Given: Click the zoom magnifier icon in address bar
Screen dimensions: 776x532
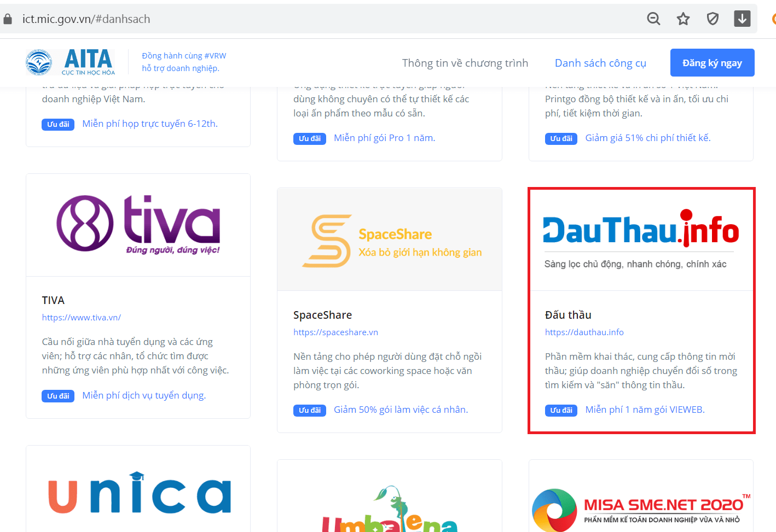Looking at the screenshot, I should tap(653, 19).
